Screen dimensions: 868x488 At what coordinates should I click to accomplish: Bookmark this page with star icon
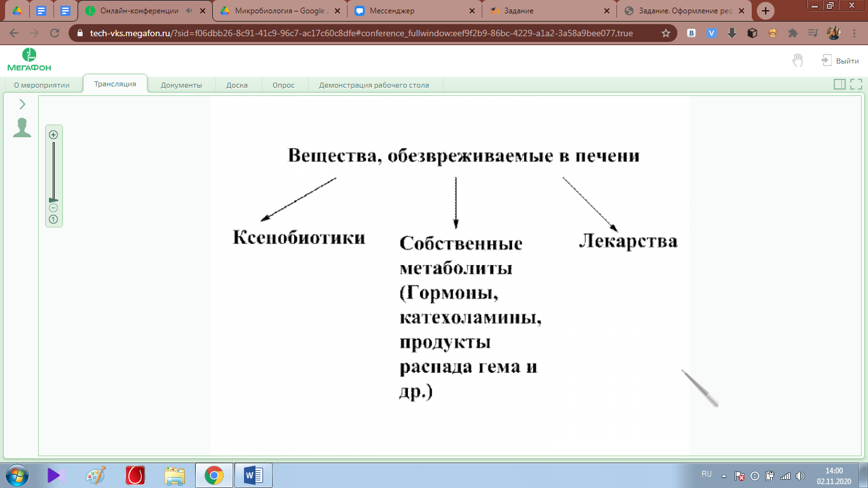coord(666,33)
